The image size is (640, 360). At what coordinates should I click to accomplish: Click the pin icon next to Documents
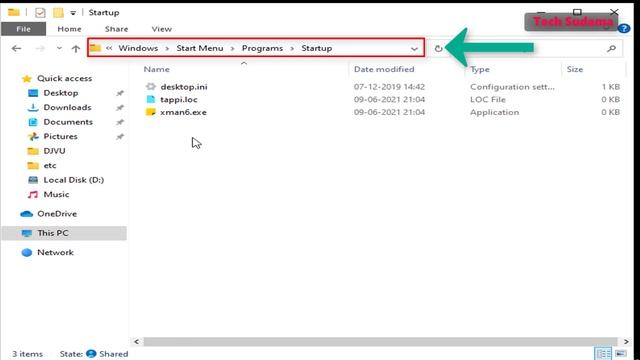120,122
